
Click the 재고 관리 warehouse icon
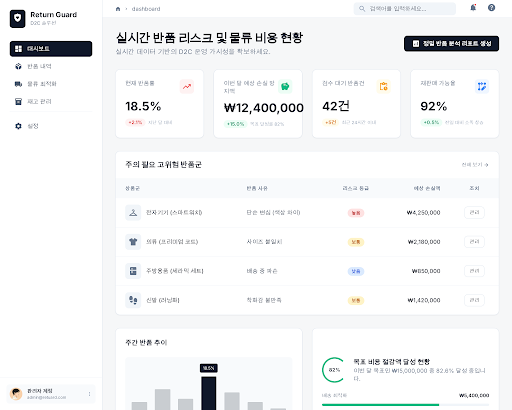(18, 101)
